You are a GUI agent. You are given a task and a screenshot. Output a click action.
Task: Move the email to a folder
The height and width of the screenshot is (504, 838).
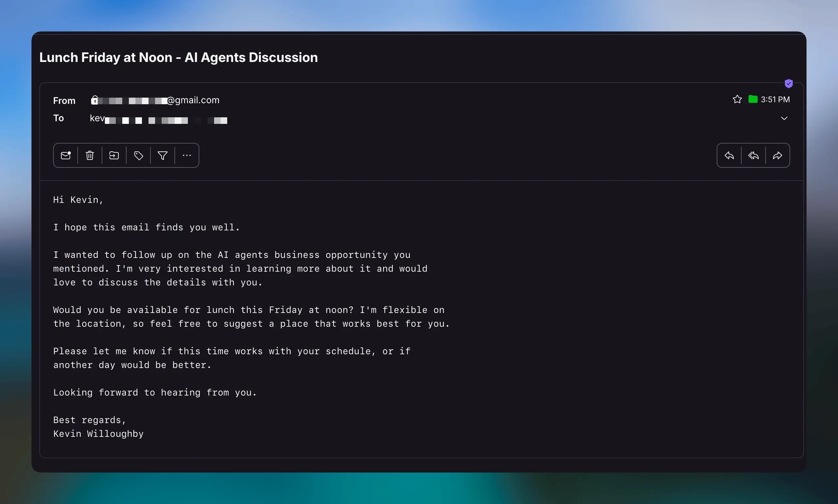click(114, 156)
